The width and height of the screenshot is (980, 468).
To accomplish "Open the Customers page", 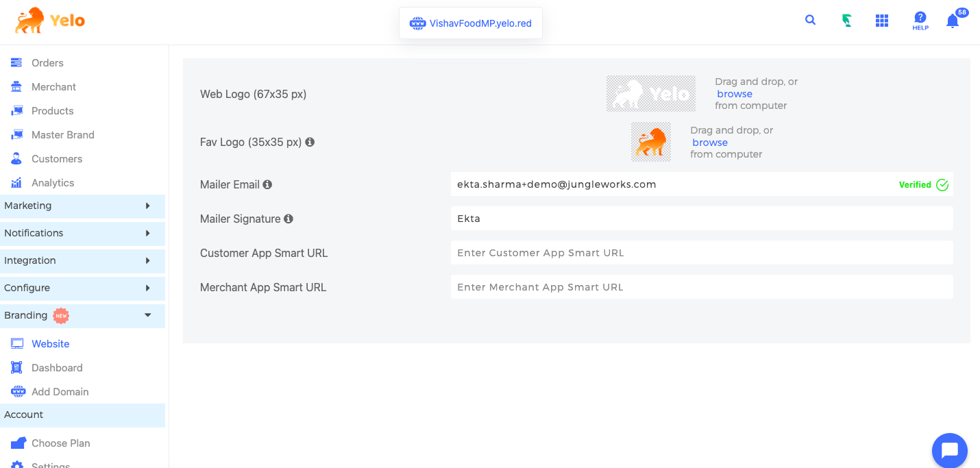I will point(57,158).
